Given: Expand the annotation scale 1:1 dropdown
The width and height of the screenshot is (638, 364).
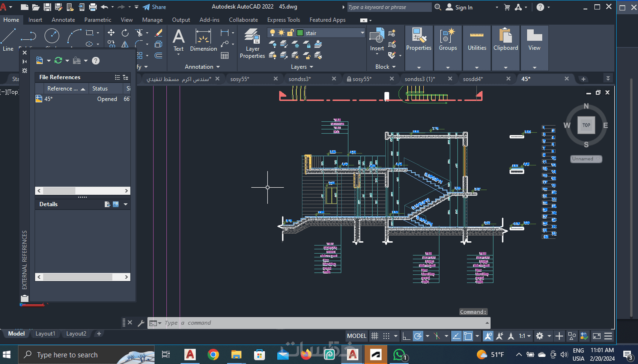Looking at the screenshot, I should pyautogui.click(x=525, y=336).
